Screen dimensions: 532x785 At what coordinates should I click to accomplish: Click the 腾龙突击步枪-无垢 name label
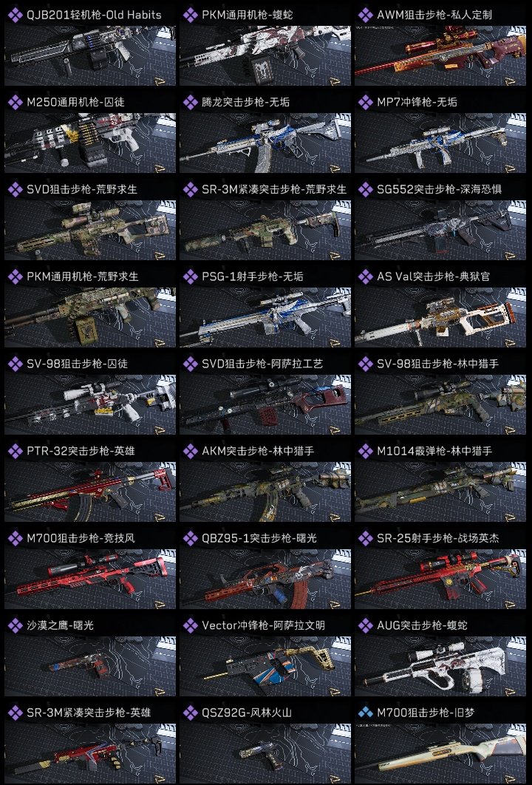(246, 102)
